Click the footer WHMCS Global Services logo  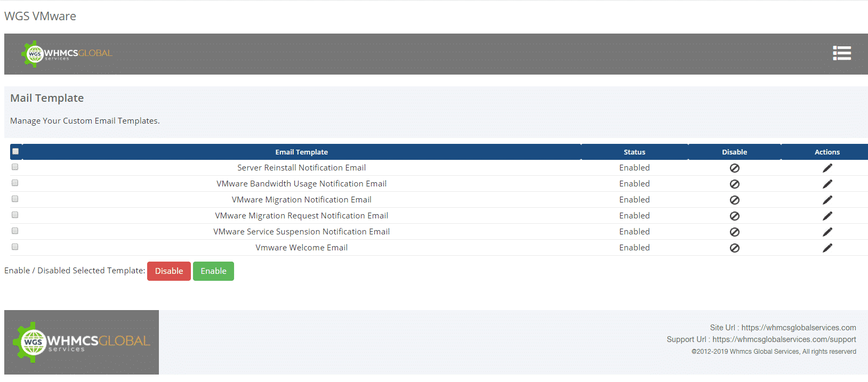click(x=82, y=342)
